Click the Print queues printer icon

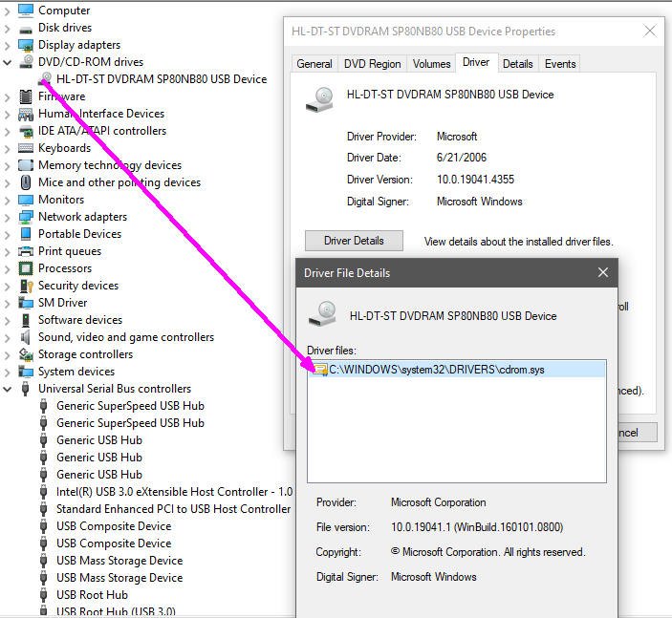tap(26, 251)
